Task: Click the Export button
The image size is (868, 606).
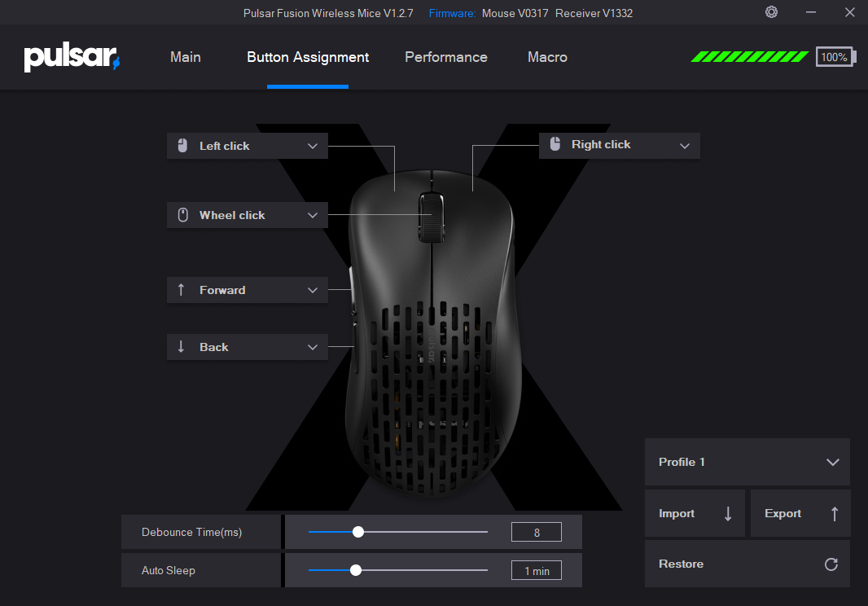Action: click(x=800, y=513)
